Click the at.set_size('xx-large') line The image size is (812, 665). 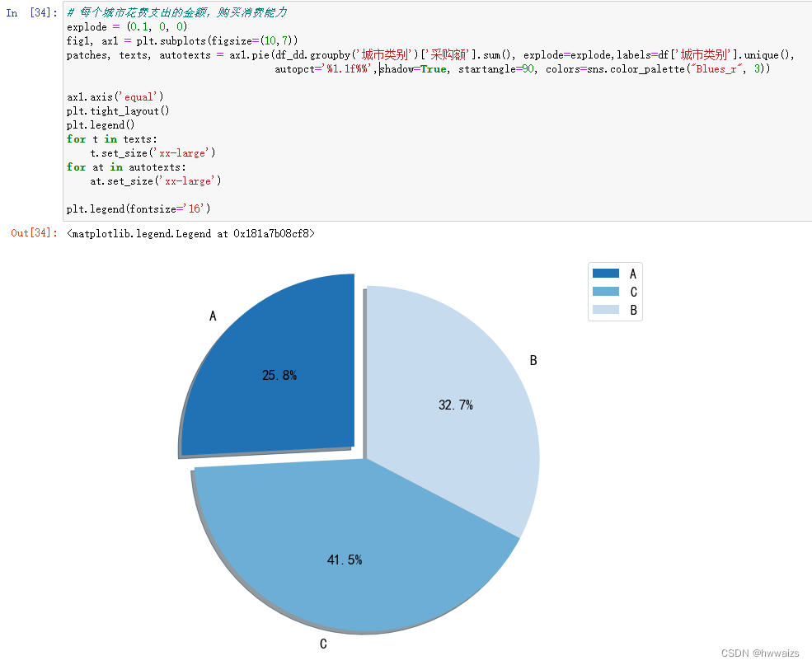155,180
